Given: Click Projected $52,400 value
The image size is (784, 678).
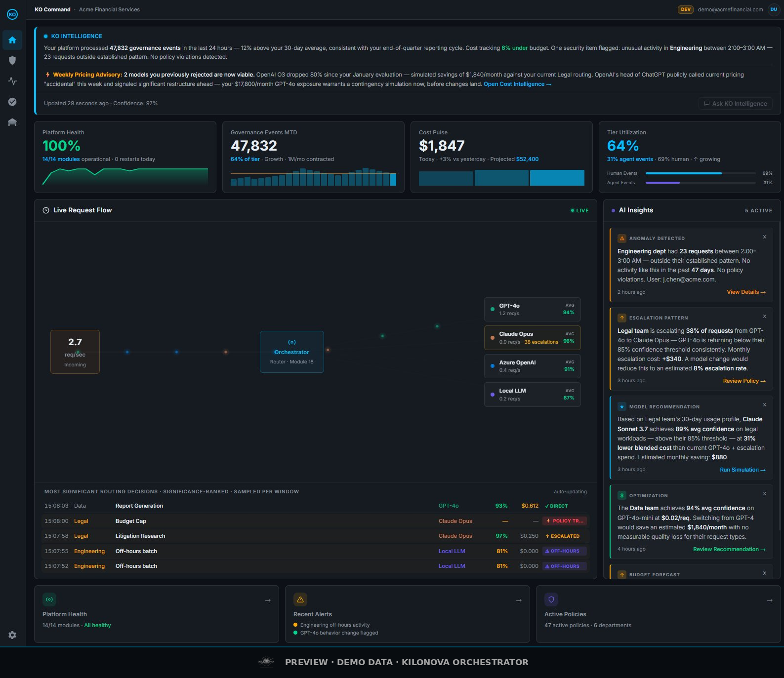Looking at the screenshot, I should pyautogui.click(x=514, y=159).
